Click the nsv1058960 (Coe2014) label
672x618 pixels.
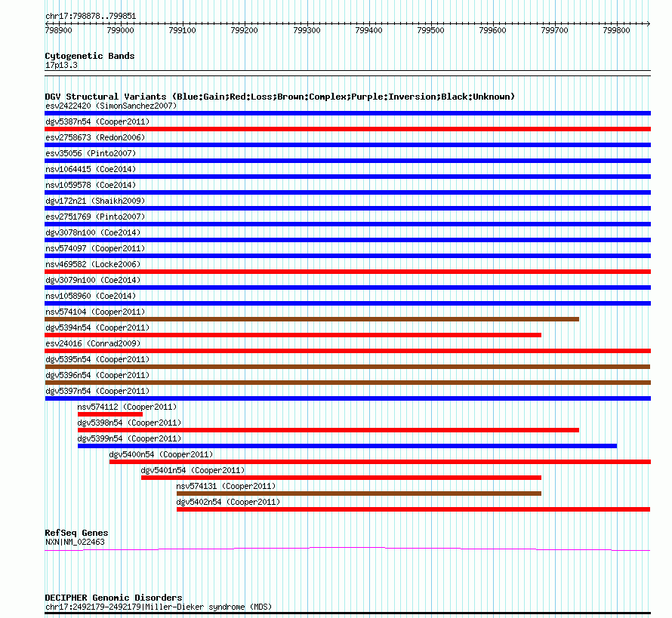tap(91, 296)
